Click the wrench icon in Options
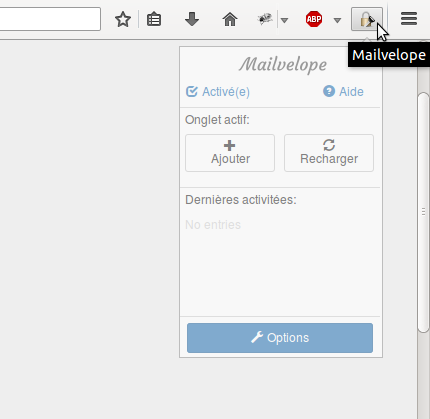 (257, 337)
